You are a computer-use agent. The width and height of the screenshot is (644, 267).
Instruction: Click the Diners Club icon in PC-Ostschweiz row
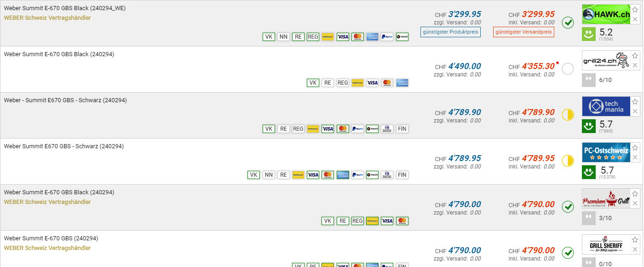click(387, 175)
